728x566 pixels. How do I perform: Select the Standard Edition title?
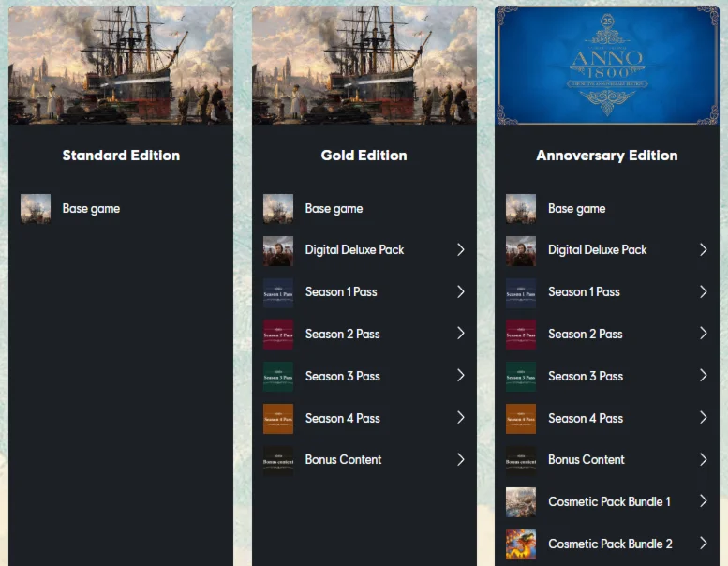point(121,155)
